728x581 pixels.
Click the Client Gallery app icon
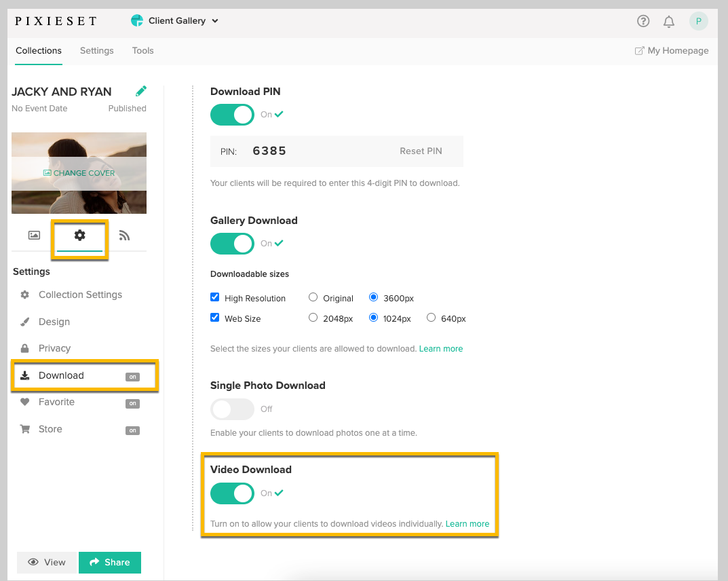tap(137, 20)
